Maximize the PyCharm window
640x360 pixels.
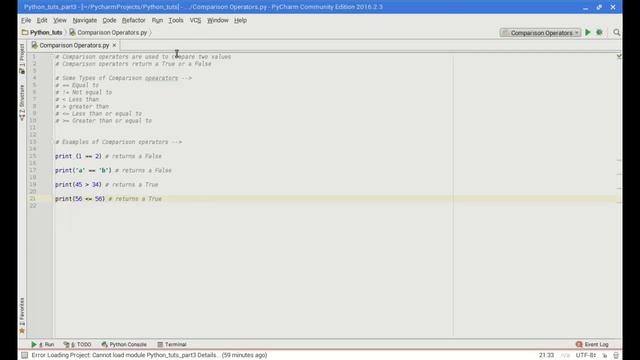[x=599, y=7]
